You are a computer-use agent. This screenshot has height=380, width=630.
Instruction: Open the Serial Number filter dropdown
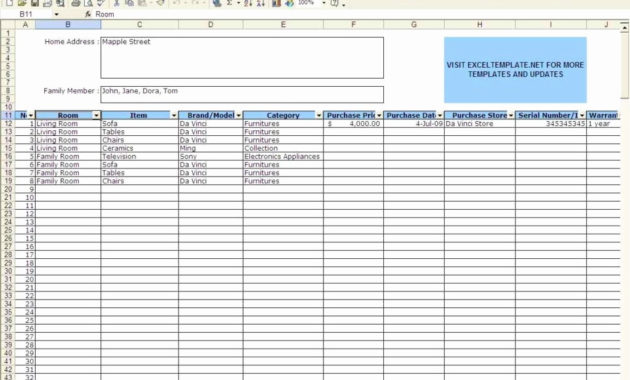click(582, 115)
